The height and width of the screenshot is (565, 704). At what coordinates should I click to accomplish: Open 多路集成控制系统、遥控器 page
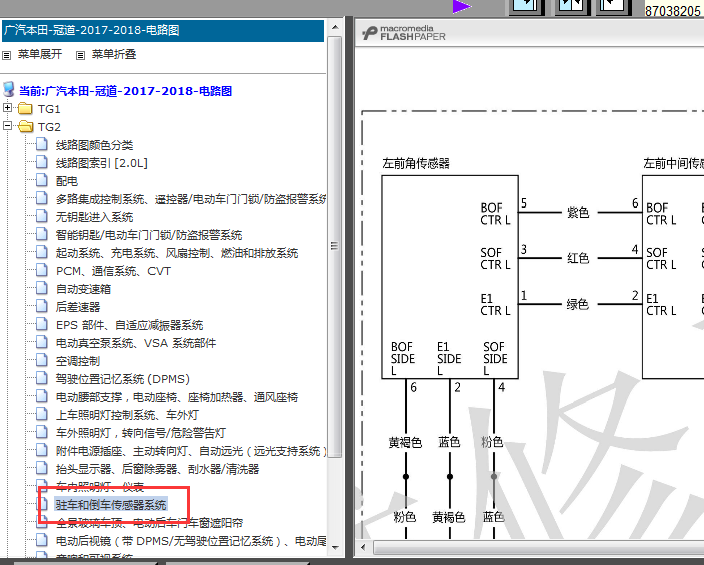190,199
